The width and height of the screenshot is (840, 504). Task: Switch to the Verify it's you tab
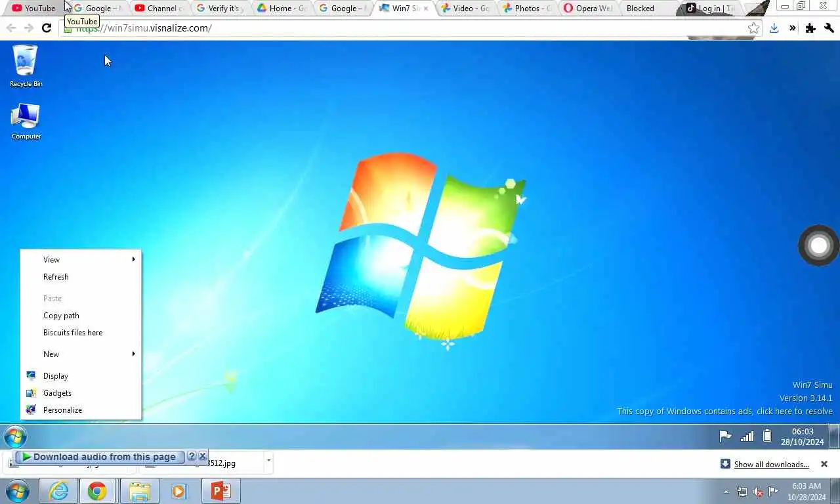219,9
